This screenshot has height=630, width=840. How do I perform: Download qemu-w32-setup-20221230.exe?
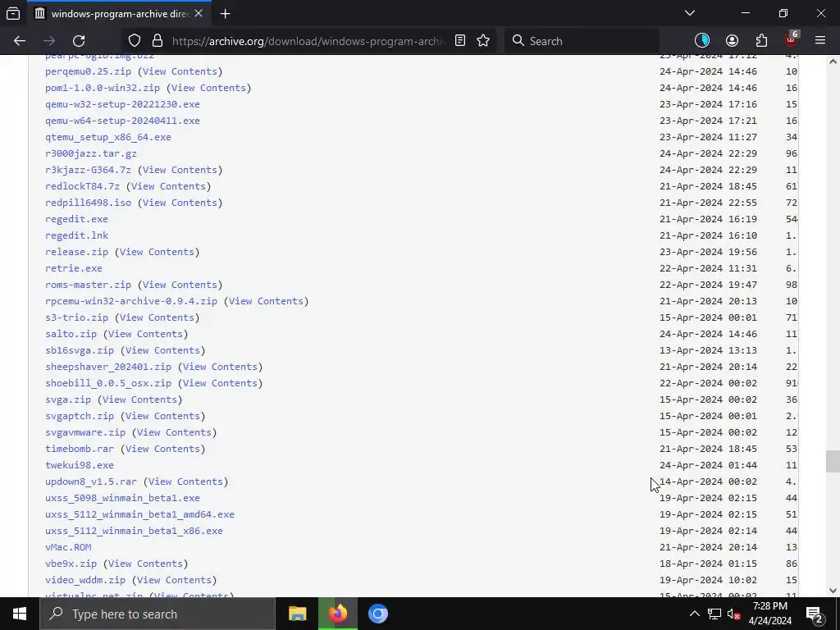tap(123, 104)
